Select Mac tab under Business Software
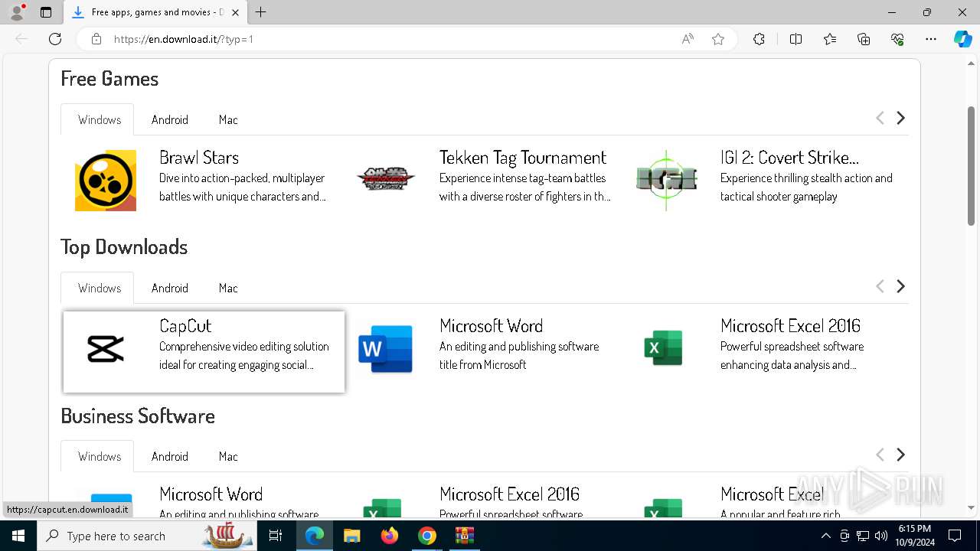 coord(228,456)
